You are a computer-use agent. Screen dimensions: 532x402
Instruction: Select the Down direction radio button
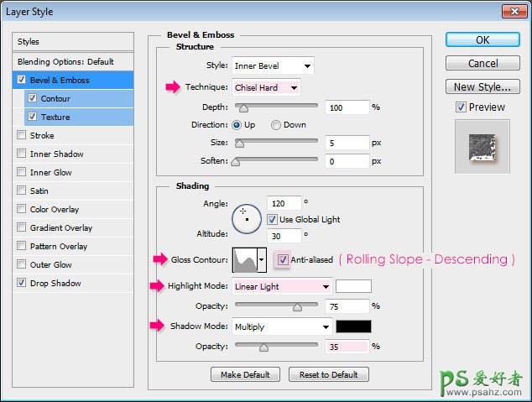point(275,125)
